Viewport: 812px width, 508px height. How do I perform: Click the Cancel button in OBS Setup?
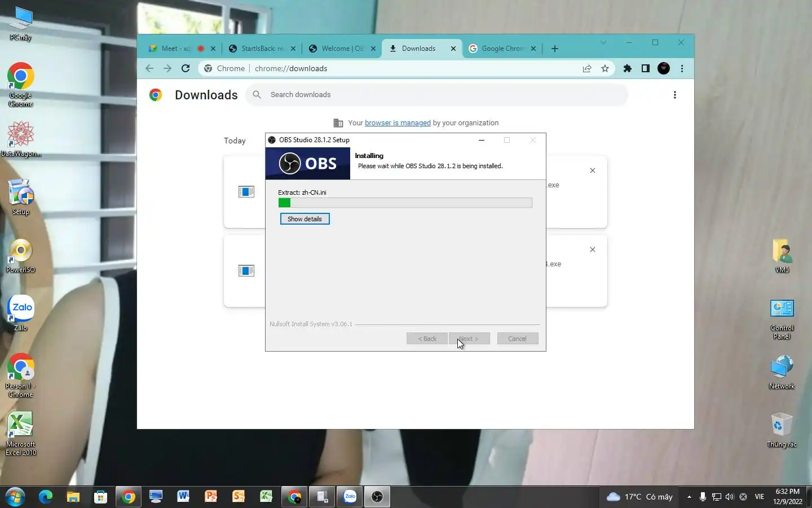tap(517, 339)
